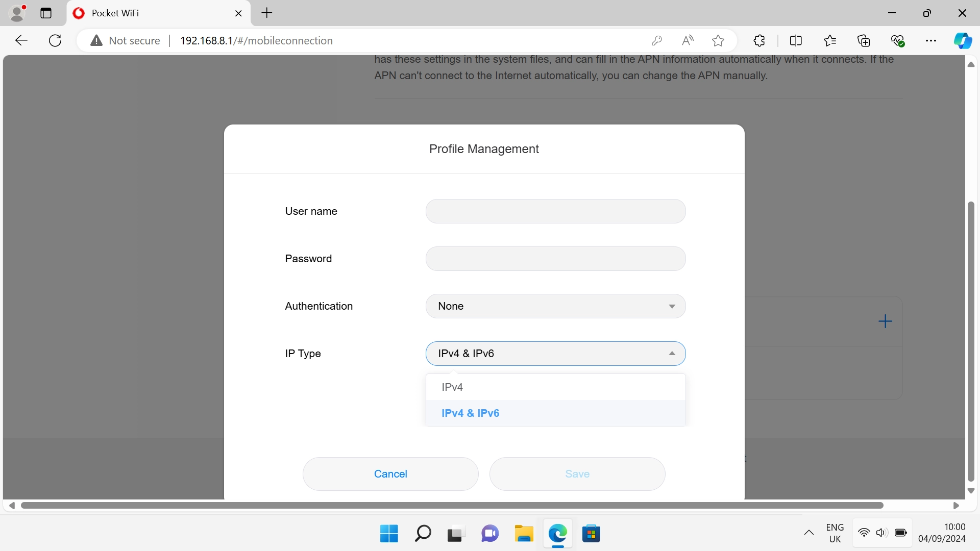Add this page to favorites

coord(718,41)
